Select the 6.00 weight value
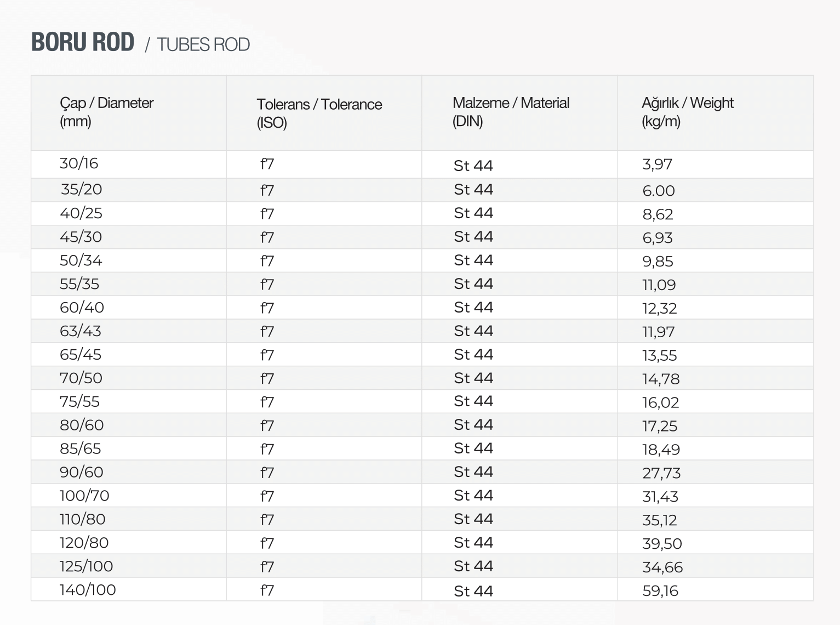The image size is (840, 625). (658, 191)
